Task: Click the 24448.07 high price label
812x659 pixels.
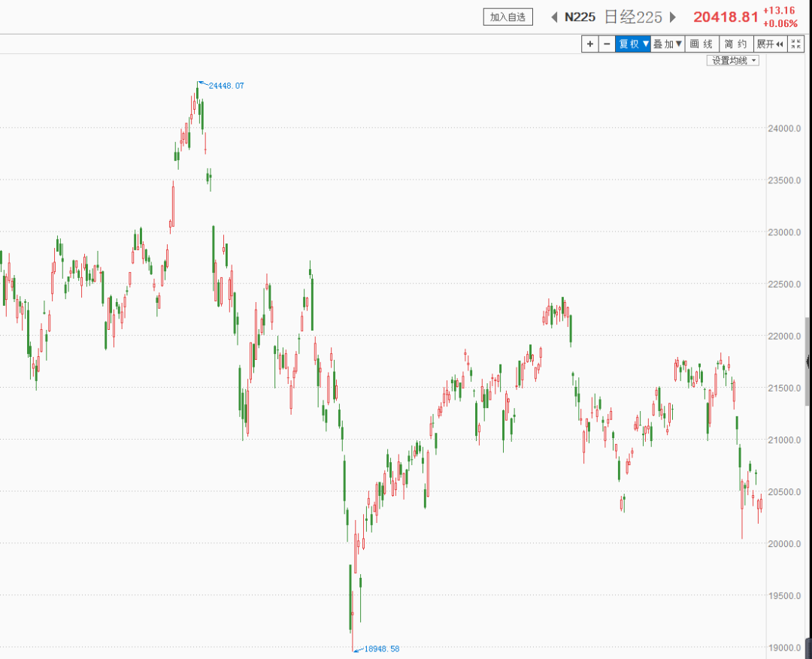Action: 226,86
